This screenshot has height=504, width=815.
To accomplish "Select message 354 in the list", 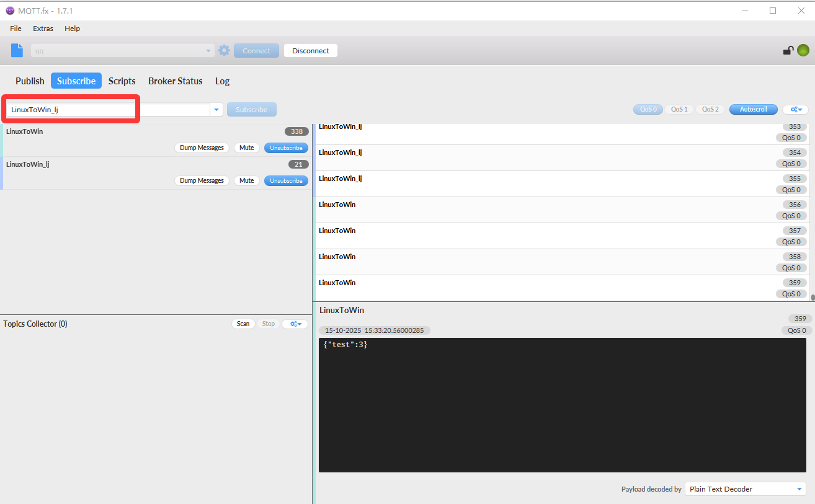I will [562, 158].
